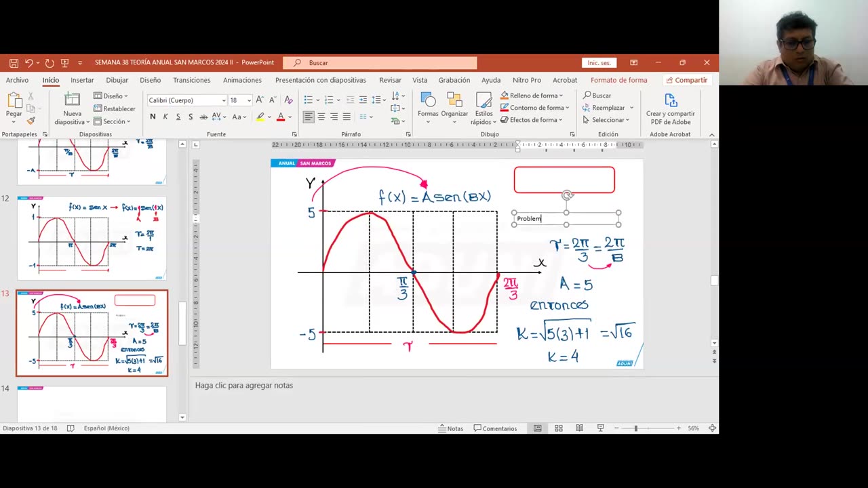Apply the red font color

point(281,117)
